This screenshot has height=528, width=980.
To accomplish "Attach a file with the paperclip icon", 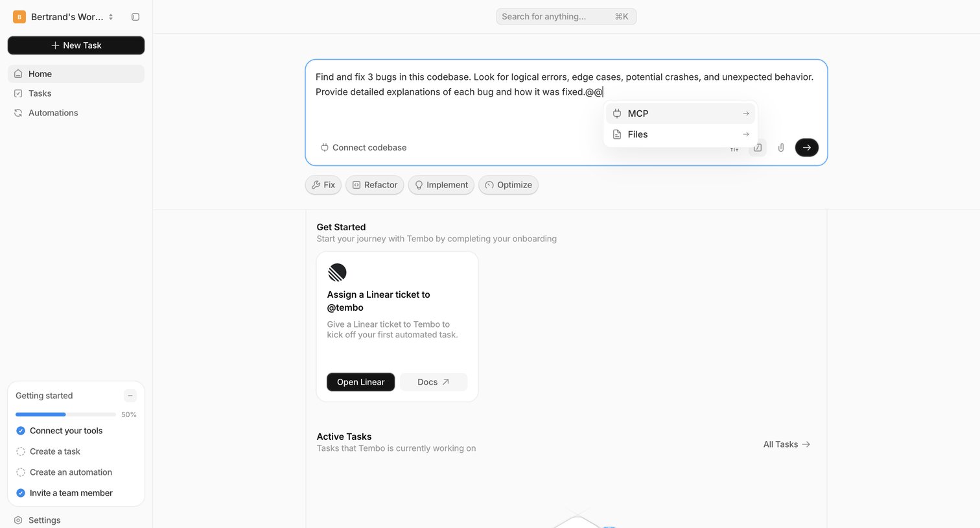I will pyautogui.click(x=781, y=148).
